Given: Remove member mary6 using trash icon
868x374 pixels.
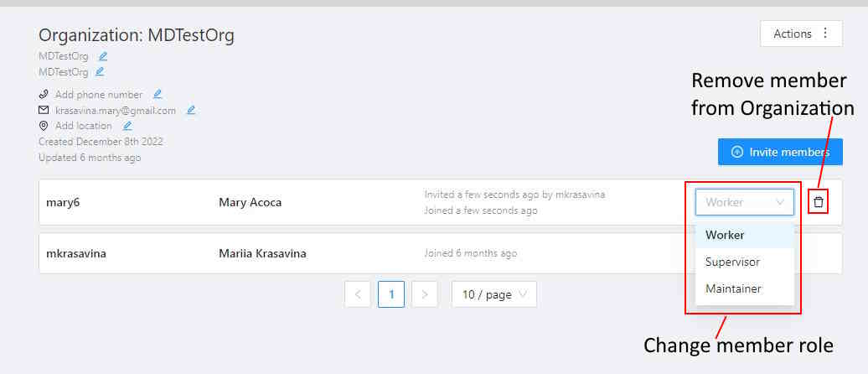Looking at the screenshot, I should 819,202.
